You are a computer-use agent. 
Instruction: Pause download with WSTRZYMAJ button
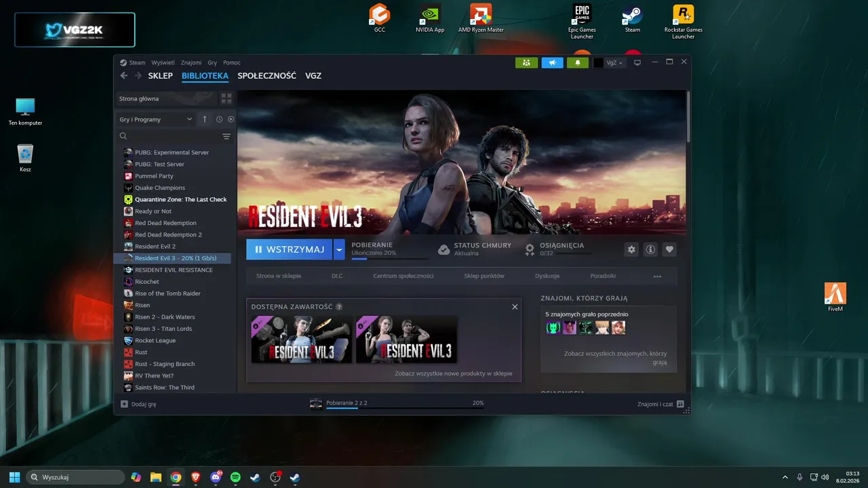pos(289,249)
